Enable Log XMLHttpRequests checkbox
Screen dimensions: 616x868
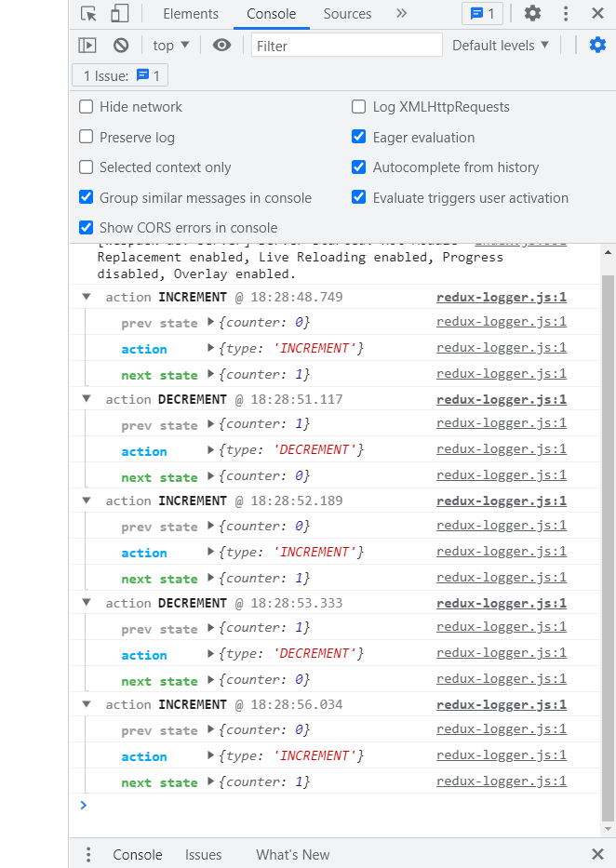pyautogui.click(x=358, y=106)
